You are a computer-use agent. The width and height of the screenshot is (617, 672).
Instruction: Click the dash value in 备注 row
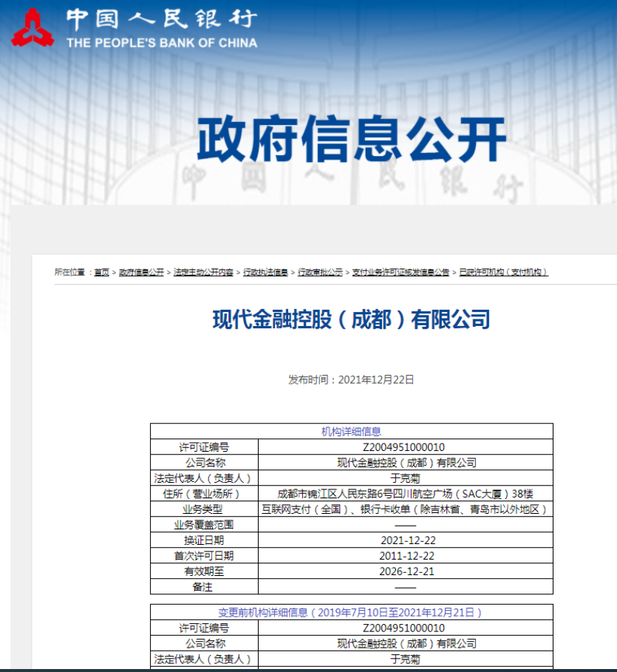coord(406,586)
